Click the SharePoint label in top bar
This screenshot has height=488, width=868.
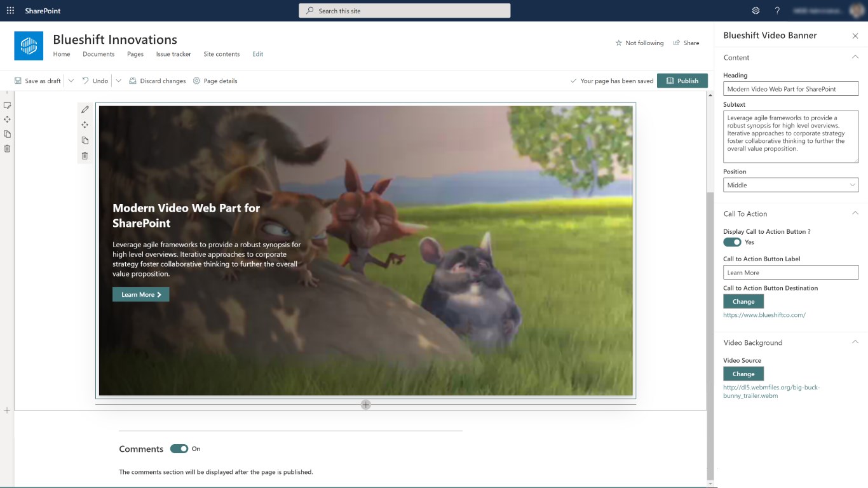[43, 11]
